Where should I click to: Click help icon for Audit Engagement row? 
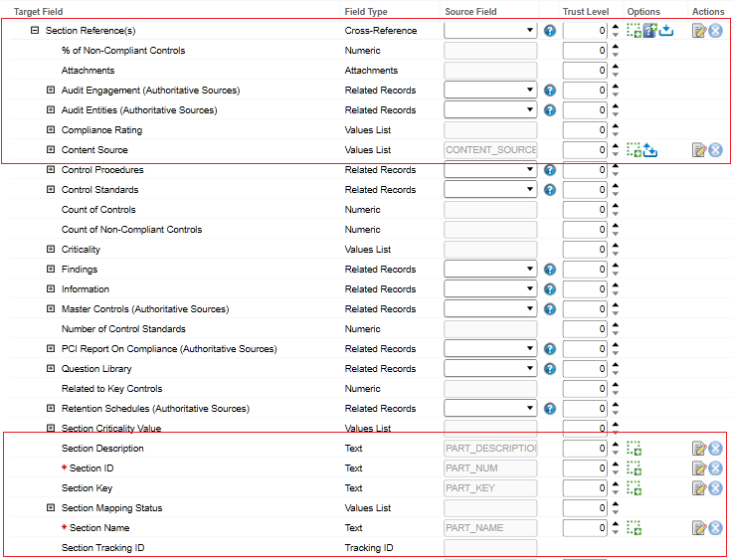click(x=550, y=91)
